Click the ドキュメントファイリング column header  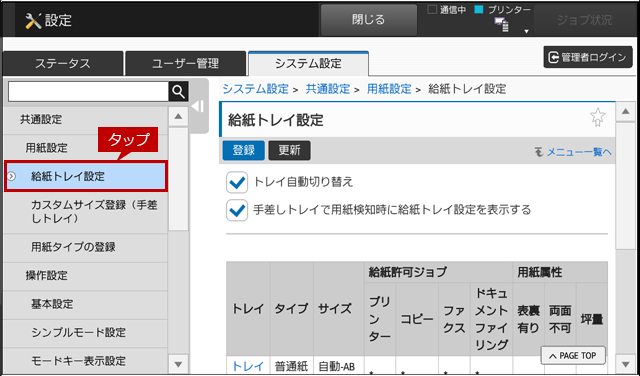click(491, 319)
